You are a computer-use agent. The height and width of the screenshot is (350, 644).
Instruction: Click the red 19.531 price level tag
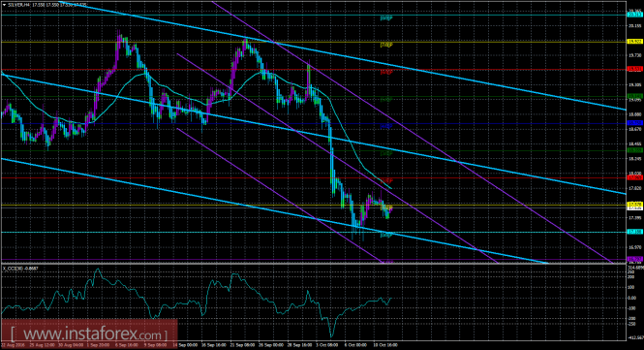pyautogui.click(x=634, y=69)
